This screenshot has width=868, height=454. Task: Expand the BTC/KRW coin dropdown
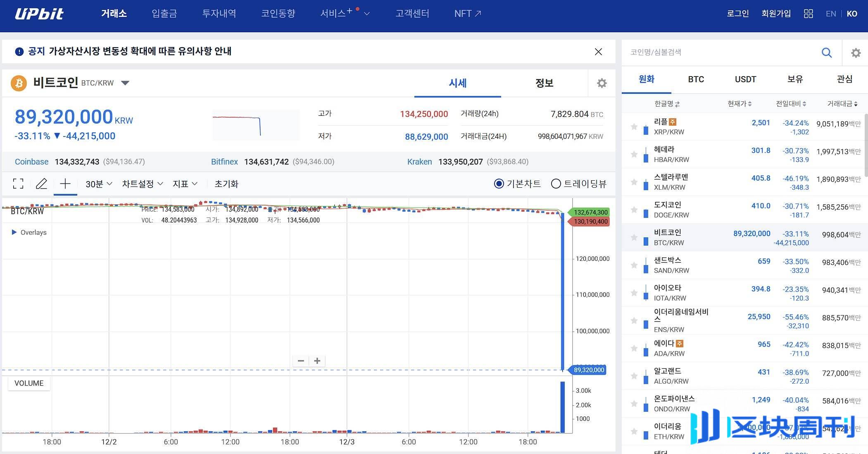coord(126,83)
